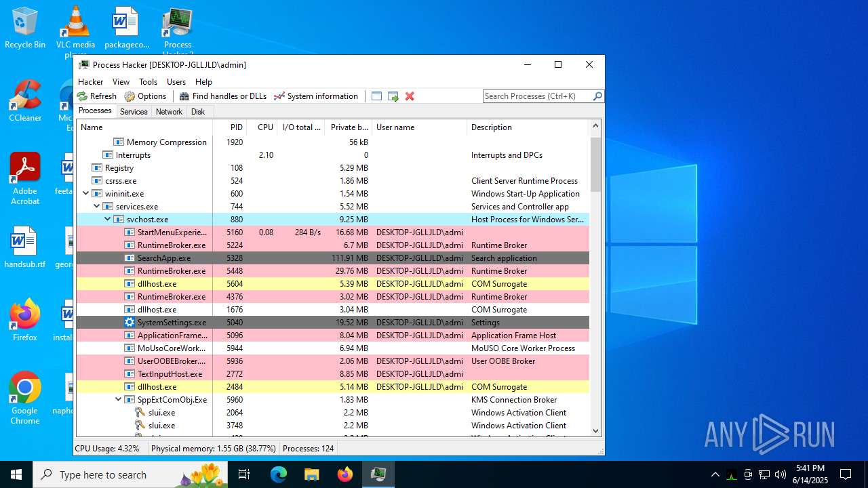Open the Tools menu
868x488 pixels.
coord(149,81)
